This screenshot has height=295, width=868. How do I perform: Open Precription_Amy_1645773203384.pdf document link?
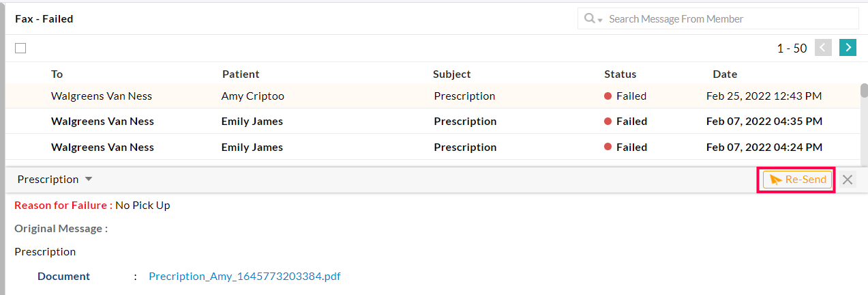tap(245, 277)
